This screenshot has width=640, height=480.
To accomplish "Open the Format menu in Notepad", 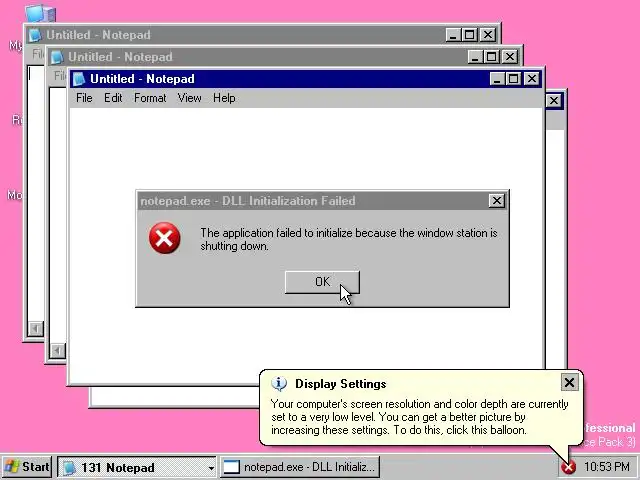I will (150, 98).
